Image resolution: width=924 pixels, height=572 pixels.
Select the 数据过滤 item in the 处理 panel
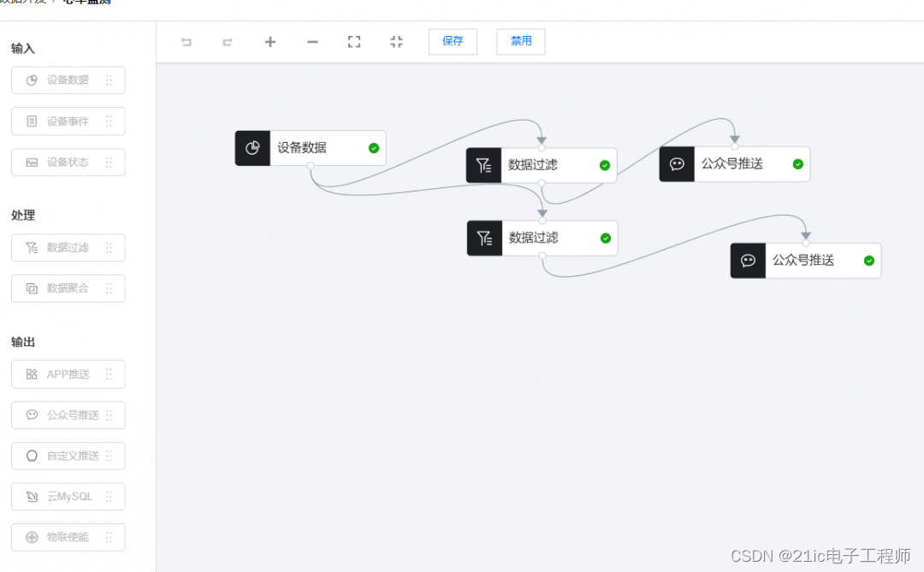coord(68,247)
